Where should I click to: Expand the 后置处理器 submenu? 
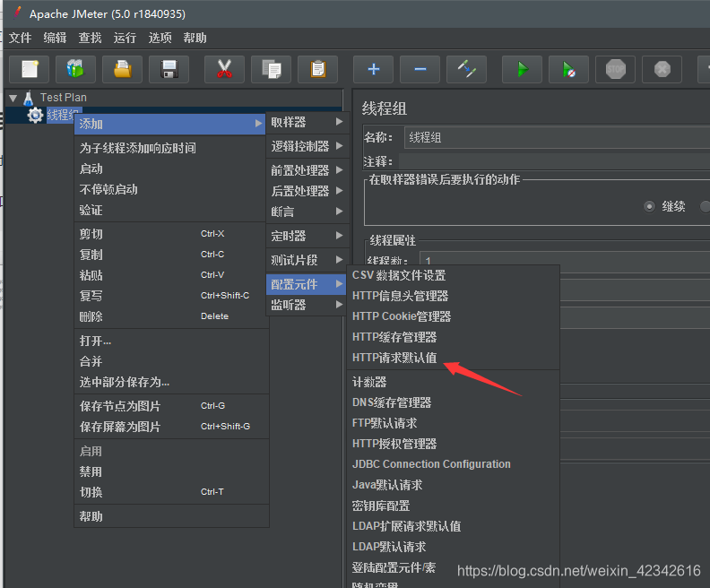307,191
